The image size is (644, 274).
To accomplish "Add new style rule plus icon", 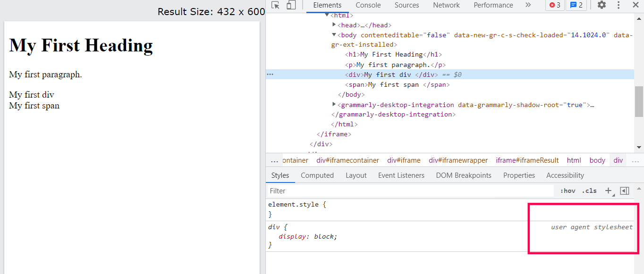I will coord(609,191).
